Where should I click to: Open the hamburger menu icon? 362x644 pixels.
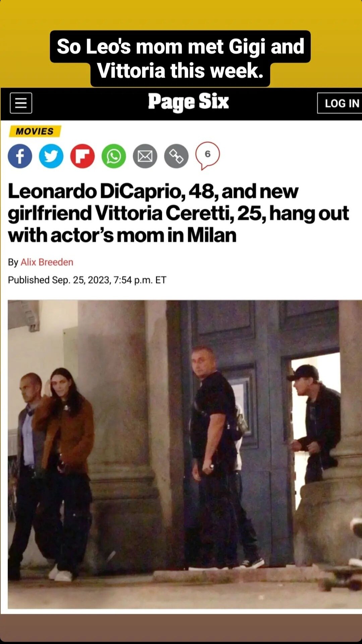(x=21, y=103)
